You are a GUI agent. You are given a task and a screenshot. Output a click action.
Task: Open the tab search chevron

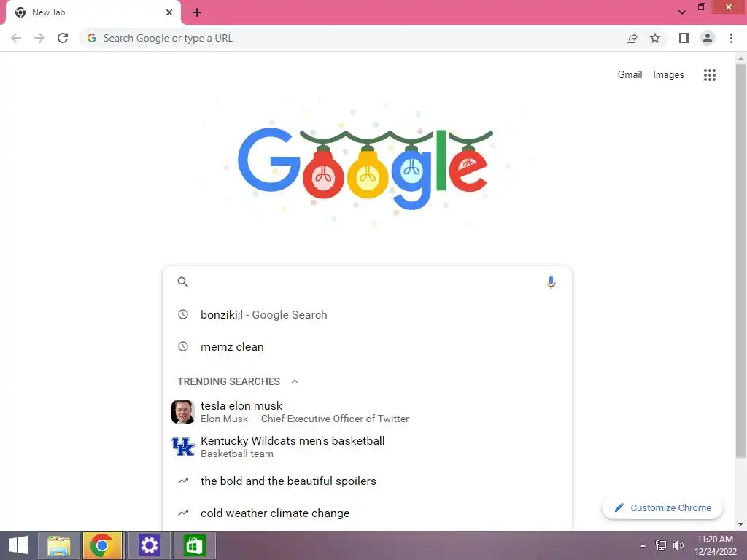(682, 12)
